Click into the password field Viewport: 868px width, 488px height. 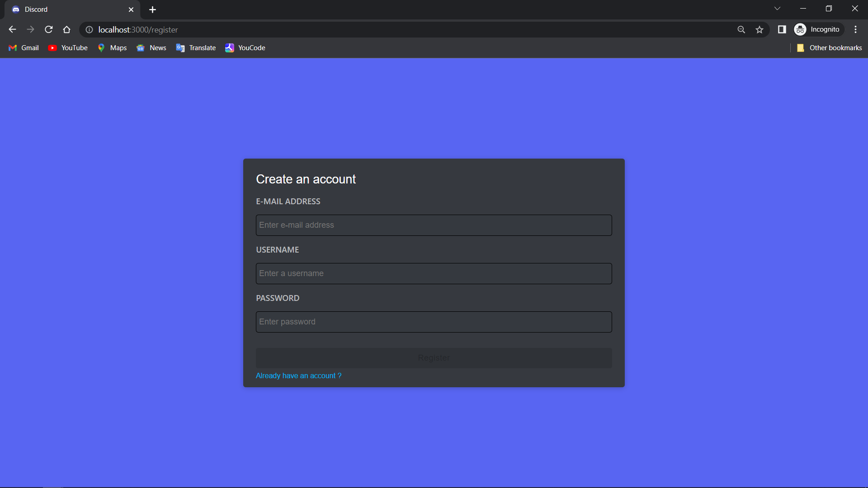[434, 322]
